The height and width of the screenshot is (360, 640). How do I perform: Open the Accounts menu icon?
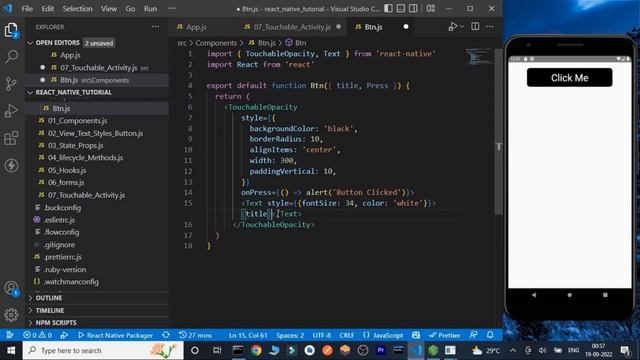point(11,288)
